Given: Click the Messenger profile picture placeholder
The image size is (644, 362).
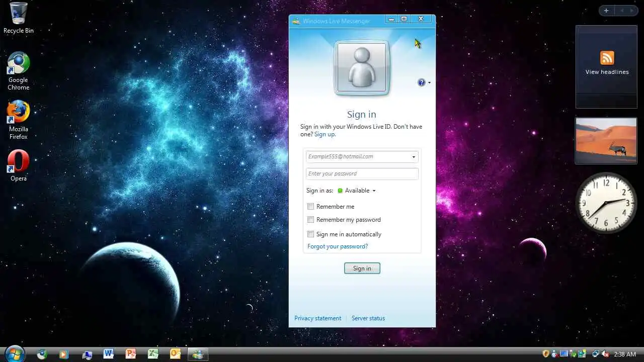Looking at the screenshot, I should [362, 67].
